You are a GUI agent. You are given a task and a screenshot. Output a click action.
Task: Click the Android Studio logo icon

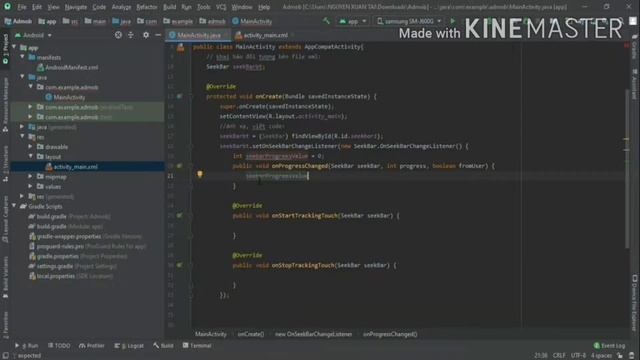click(x=7, y=7)
